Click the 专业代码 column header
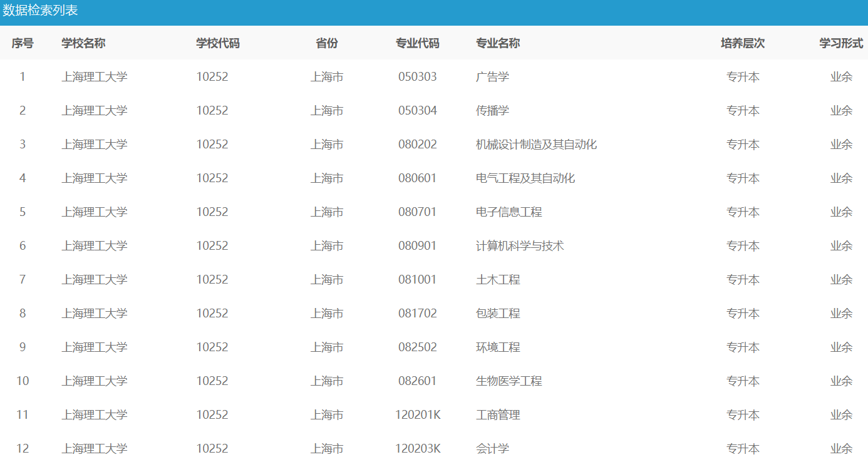868x462 pixels. click(x=418, y=43)
